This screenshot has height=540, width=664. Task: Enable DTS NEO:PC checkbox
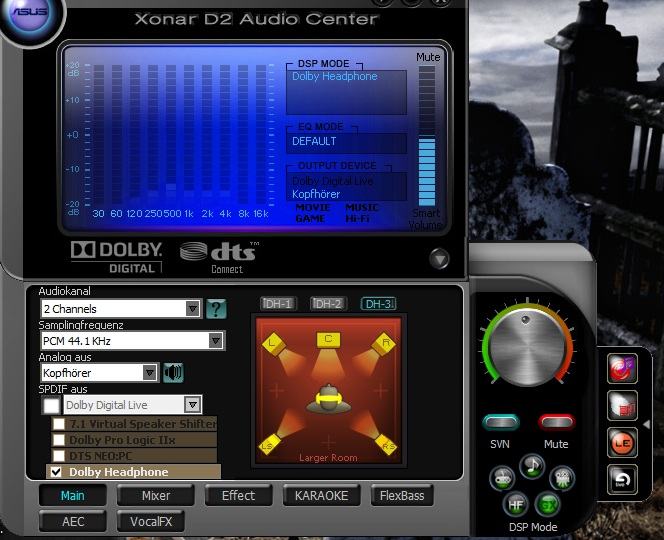pos(59,456)
